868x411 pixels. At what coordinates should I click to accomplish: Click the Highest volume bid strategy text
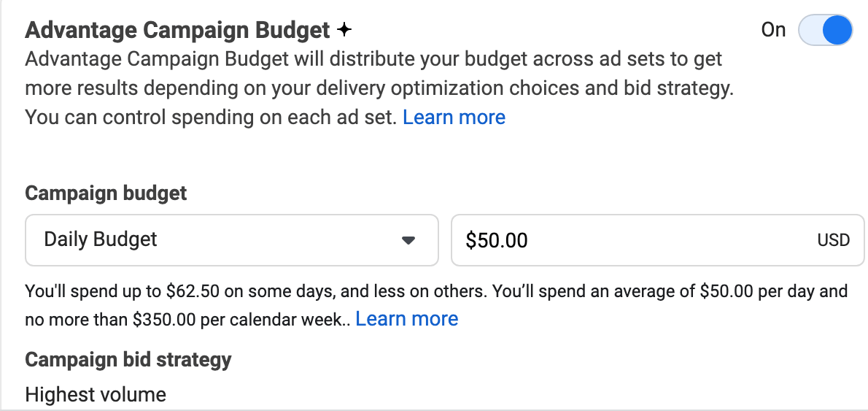tap(96, 395)
